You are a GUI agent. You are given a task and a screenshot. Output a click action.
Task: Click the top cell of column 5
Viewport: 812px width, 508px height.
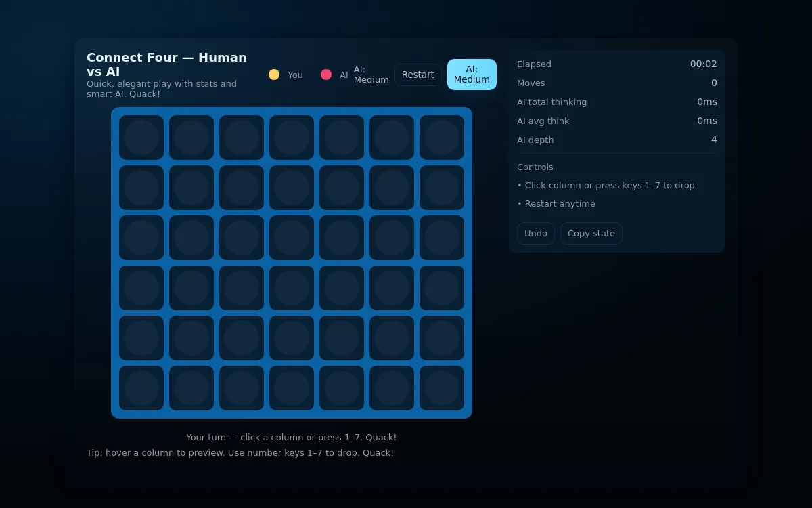(x=342, y=137)
